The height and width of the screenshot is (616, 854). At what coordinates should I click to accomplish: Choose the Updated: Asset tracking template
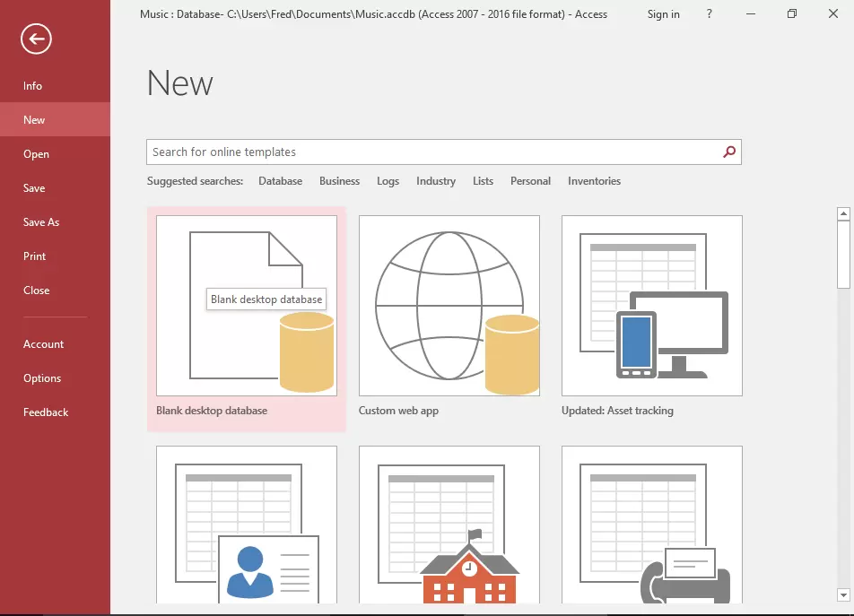click(651, 306)
